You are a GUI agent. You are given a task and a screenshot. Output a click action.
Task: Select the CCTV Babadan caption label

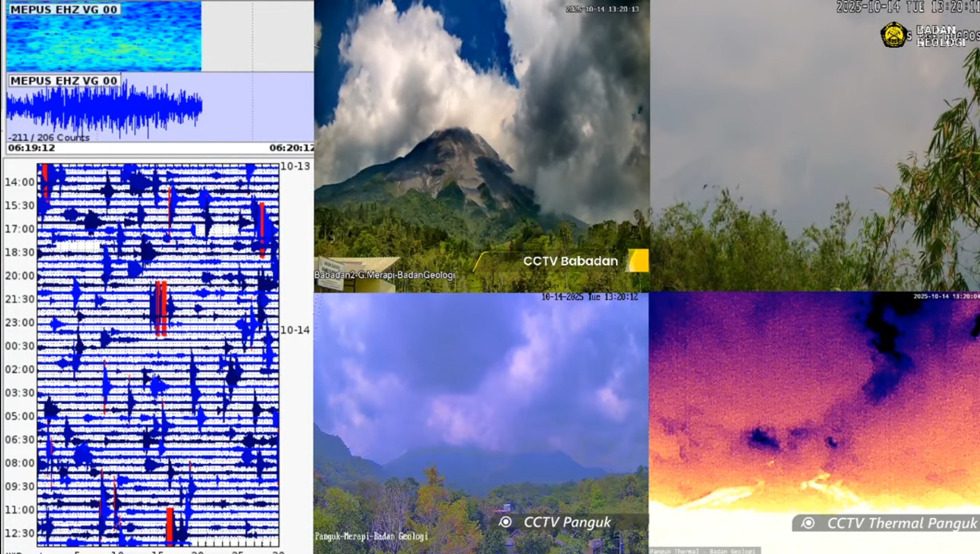(x=570, y=261)
